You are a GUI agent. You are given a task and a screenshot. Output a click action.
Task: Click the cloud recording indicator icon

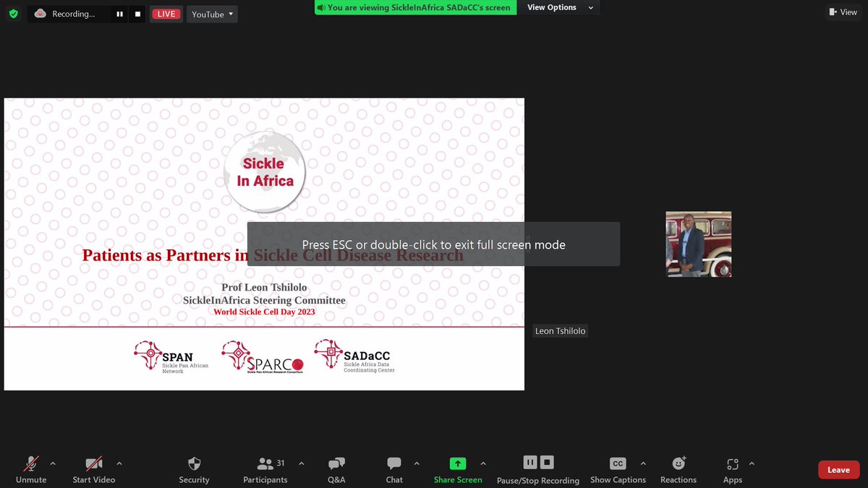pos(41,14)
